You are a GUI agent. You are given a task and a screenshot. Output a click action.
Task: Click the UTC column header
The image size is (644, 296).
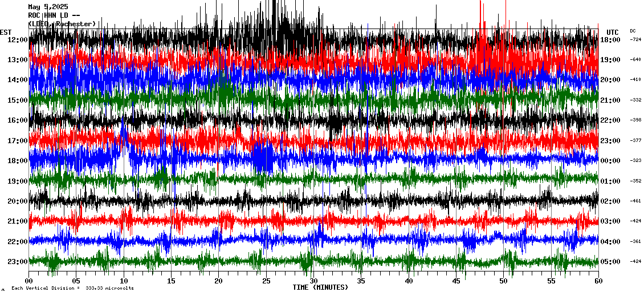(613, 32)
